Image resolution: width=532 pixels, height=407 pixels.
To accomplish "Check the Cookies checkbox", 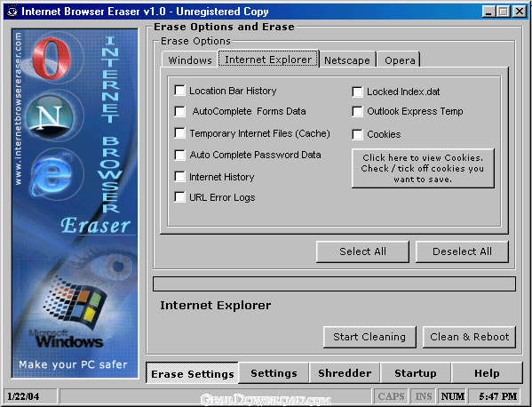I will (357, 134).
